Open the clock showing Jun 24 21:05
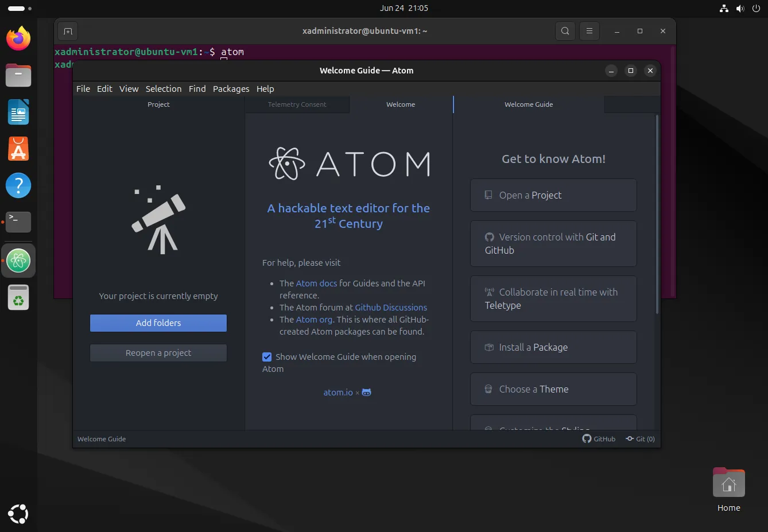This screenshot has height=532, width=768. coord(404,8)
